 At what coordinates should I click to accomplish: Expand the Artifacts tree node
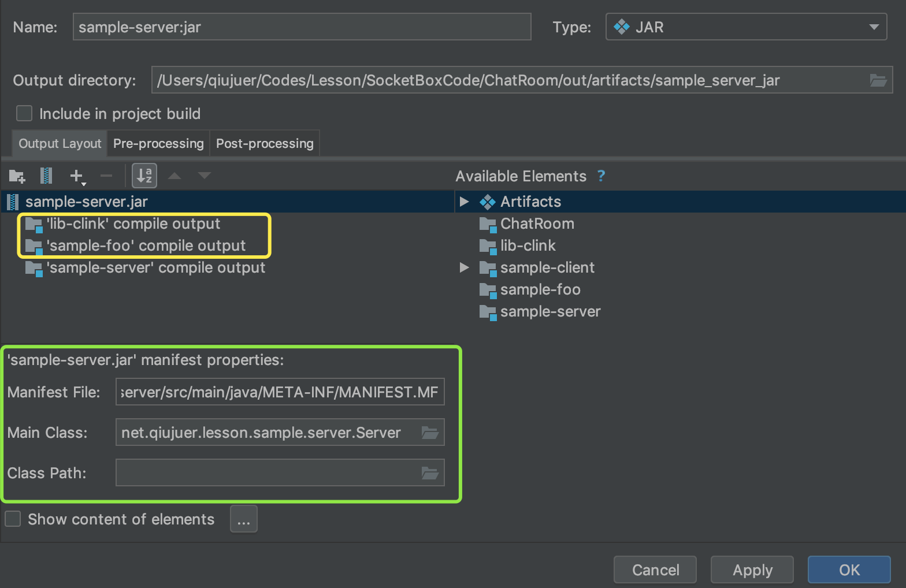coord(464,202)
